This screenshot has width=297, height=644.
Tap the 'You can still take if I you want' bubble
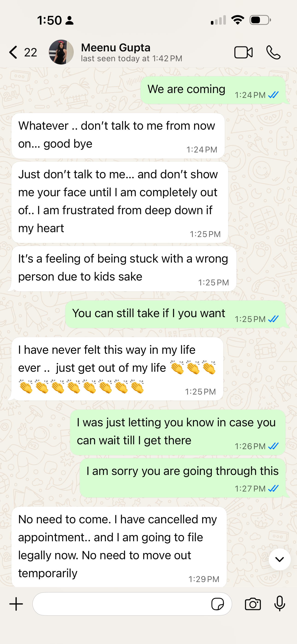pos(175,314)
